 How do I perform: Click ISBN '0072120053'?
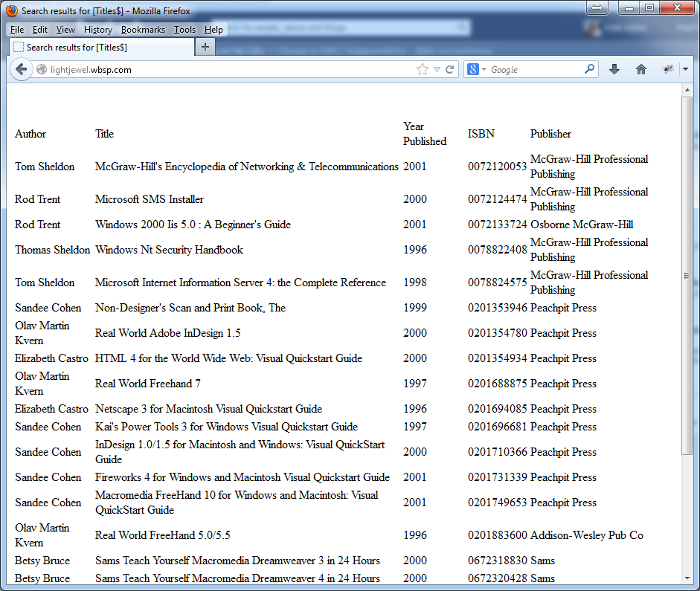498,167
